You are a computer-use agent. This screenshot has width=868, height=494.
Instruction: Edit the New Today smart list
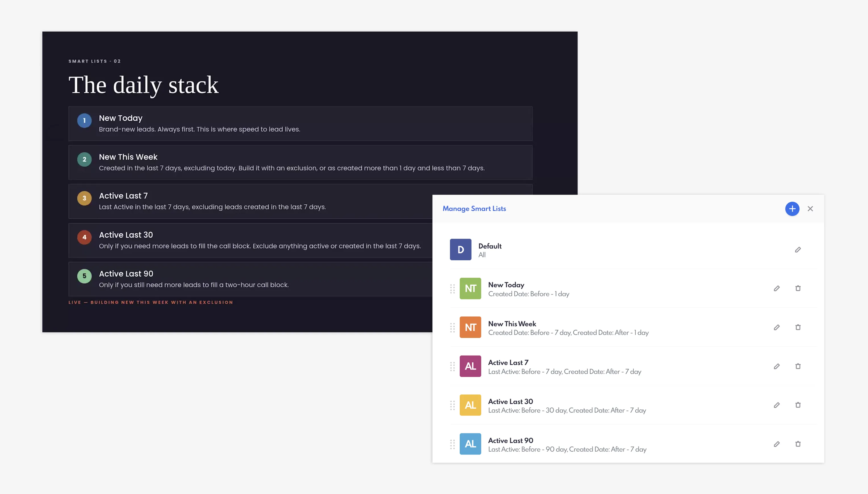pos(776,288)
